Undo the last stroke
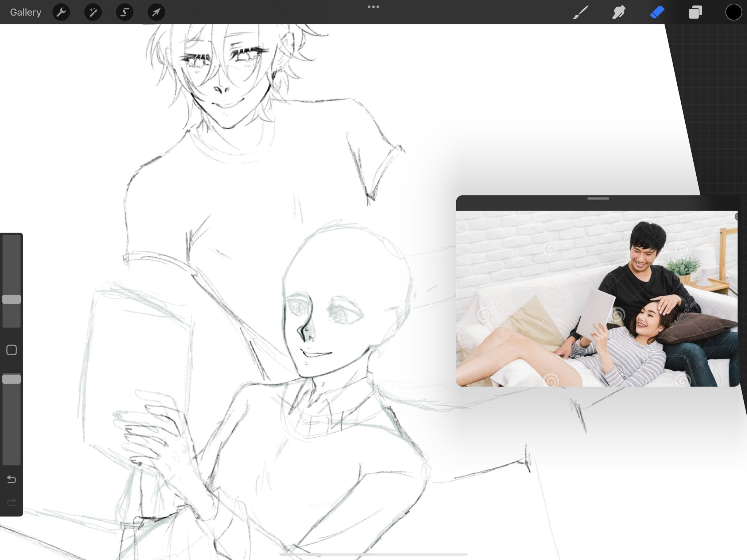Image resolution: width=747 pixels, height=560 pixels. pyautogui.click(x=12, y=479)
